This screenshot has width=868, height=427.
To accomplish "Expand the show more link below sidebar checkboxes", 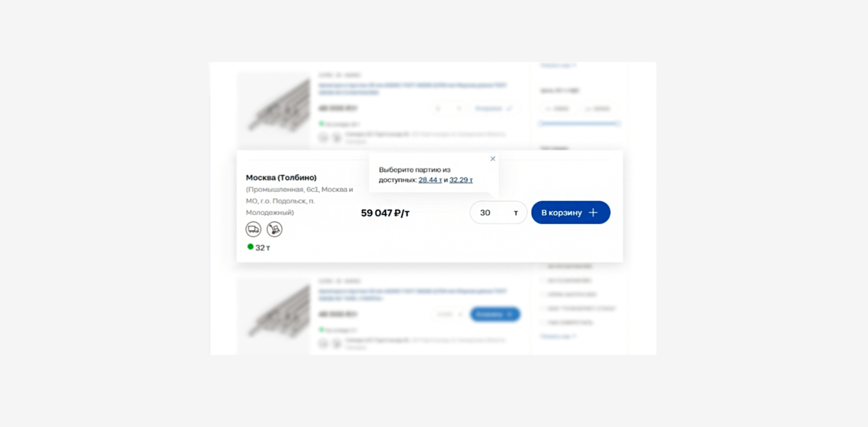I will [558, 336].
